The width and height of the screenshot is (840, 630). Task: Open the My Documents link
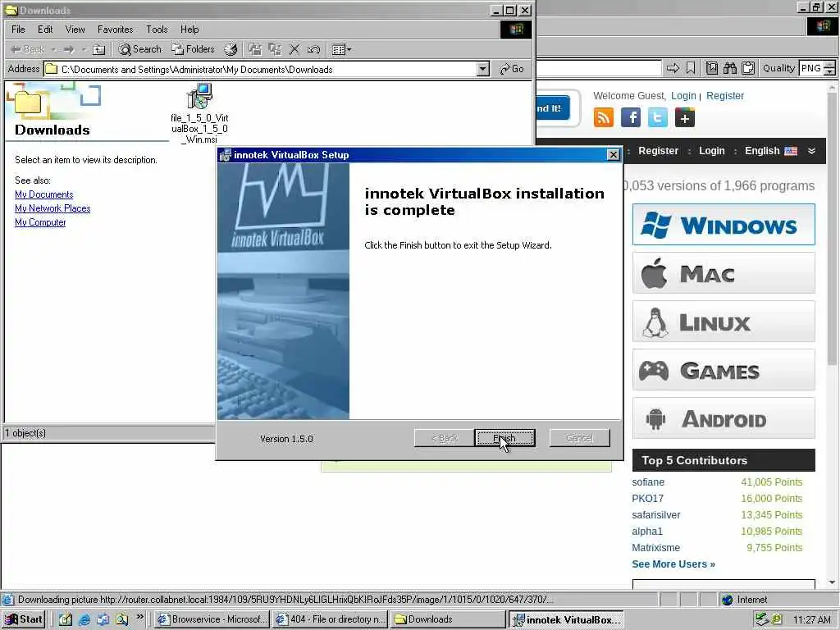[44, 194]
